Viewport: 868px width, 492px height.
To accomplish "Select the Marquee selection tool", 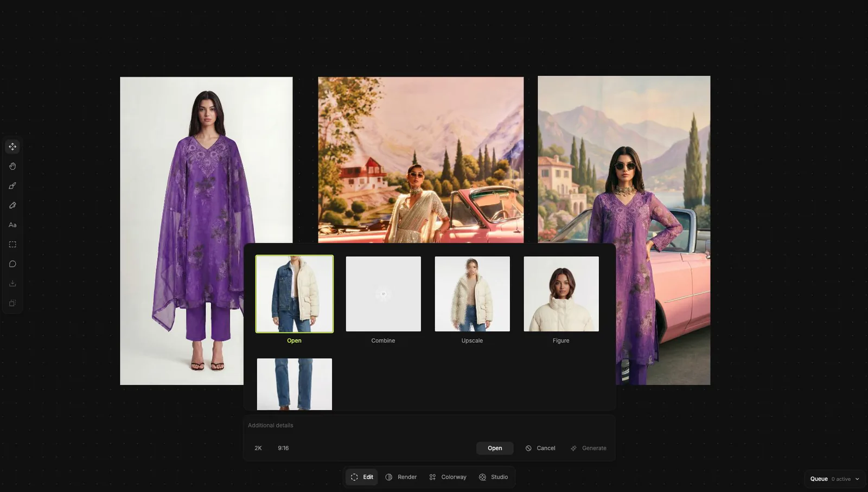I will coord(12,244).
